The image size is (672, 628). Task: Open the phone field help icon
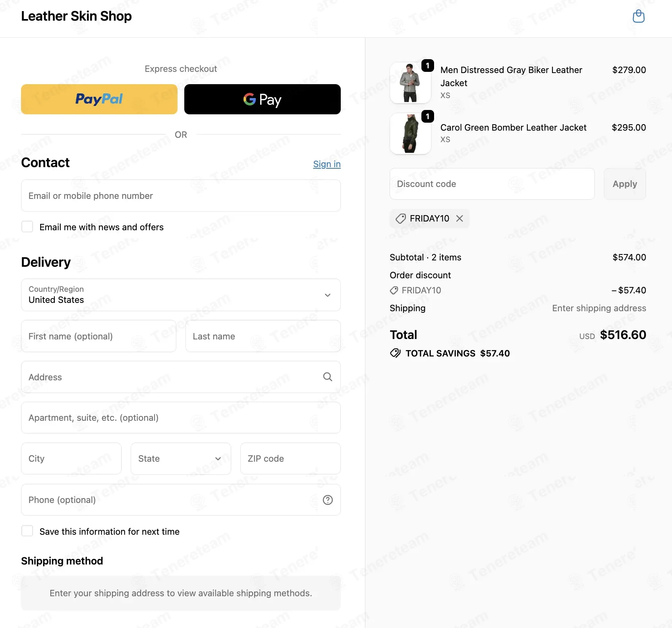(x=328, y=500)
